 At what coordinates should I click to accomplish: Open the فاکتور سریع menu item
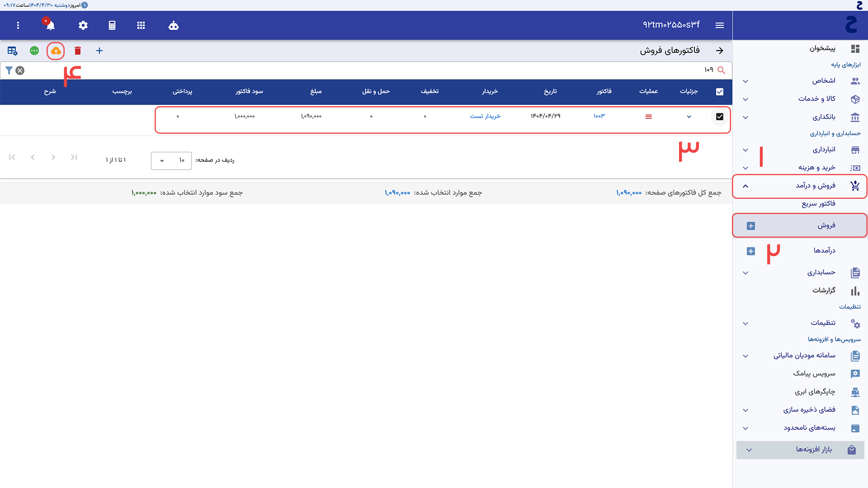pyautogui.click(x=818, y=204)
